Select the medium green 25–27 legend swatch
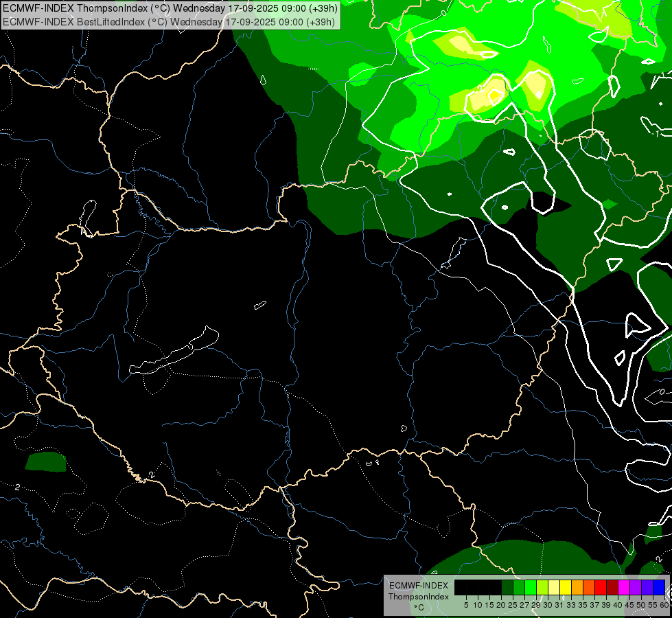 519,587
